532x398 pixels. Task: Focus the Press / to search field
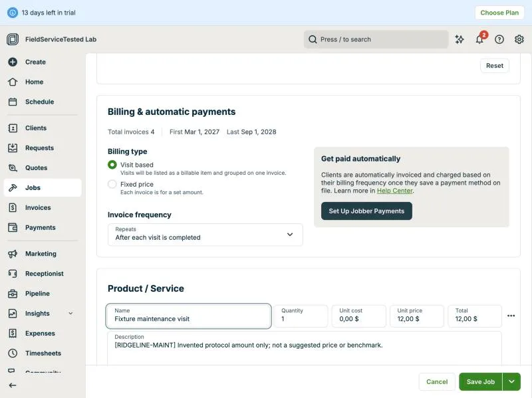(x=376, y=39)
